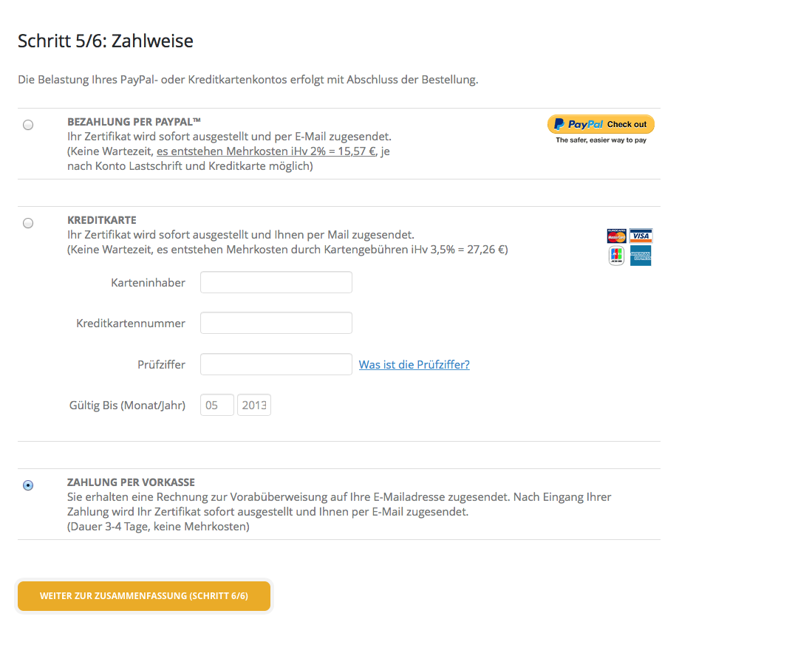Image resolution: width=812 pixels, height=653 pixels.
Task: Click the American Express logo
Action: [641, 256]
